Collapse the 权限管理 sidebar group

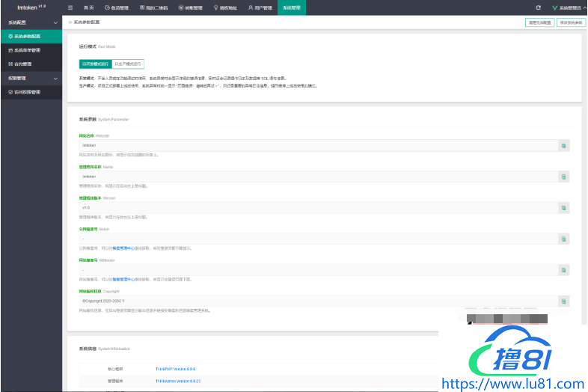click(55, 78)
